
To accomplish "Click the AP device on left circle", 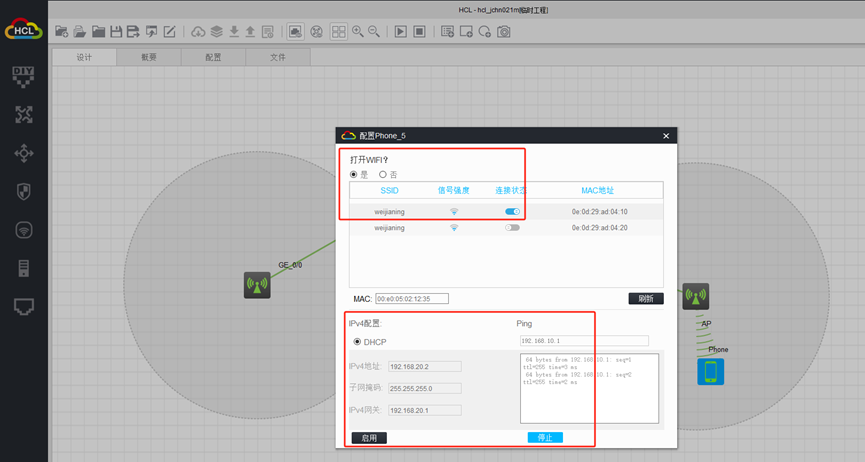I will (x=257, y=286).
